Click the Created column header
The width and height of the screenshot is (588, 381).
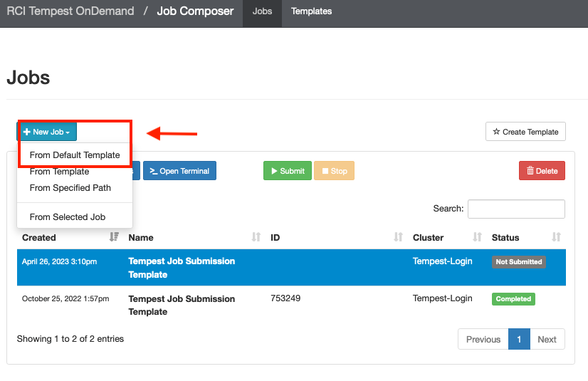pyautogui.click(x=39, y=237)
